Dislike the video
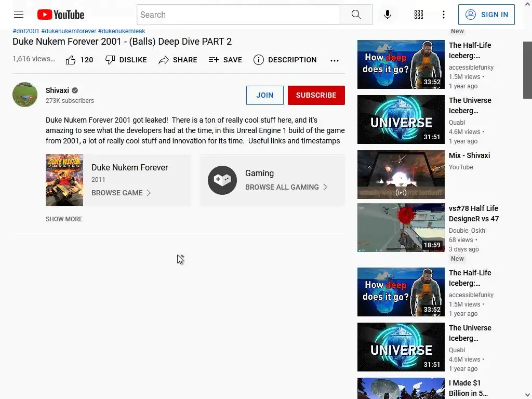 [126, 60]
